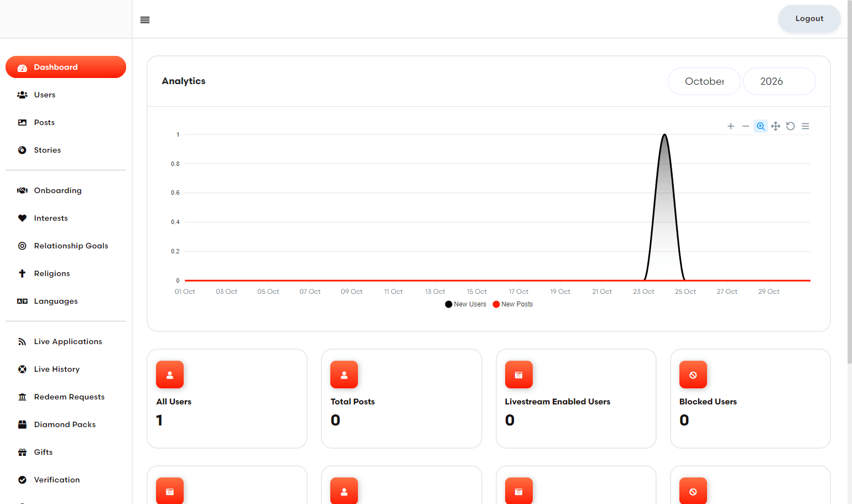The height and width of the screenshot is (504, 852).
Task: Click the Users sidebar group icon
Action: pos(22,95)
